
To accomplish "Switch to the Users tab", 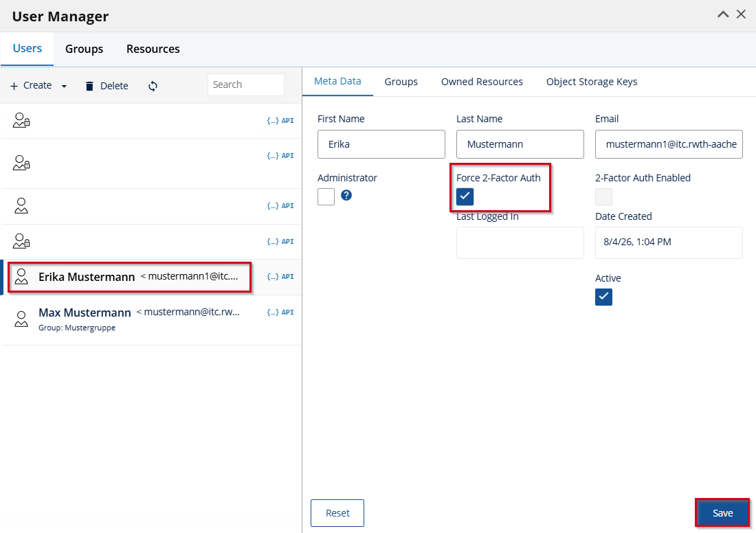I will pyautogui.click(x=27, y=49).
